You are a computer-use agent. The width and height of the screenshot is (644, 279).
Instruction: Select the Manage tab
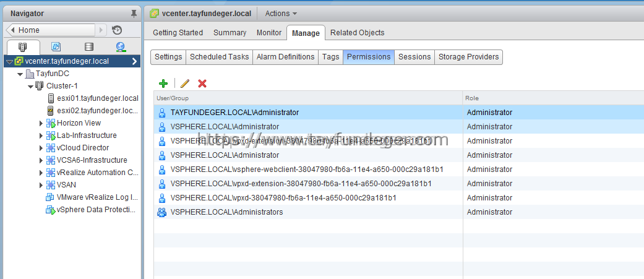[306, 33]
